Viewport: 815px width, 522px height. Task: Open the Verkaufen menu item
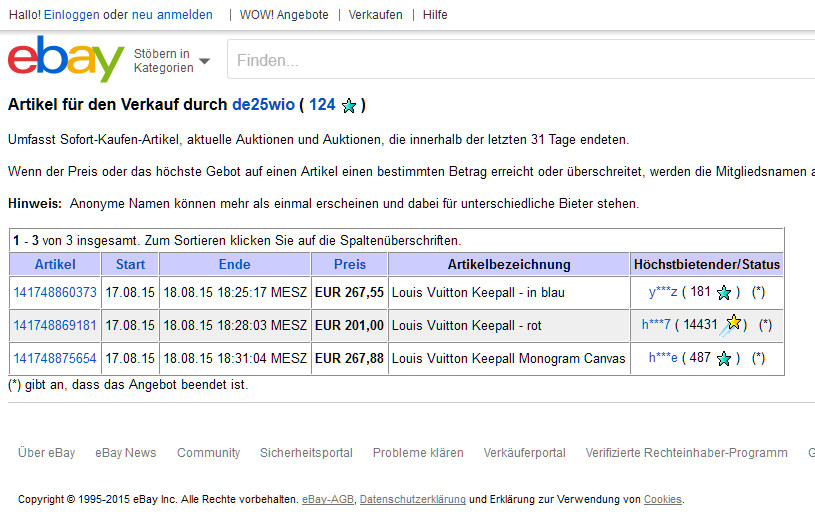pos(375,15)
